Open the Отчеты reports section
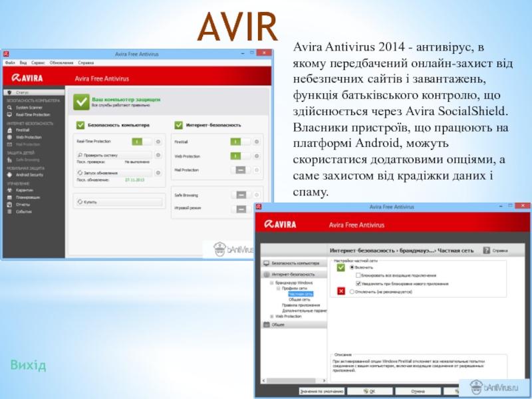Screen dimensions: 532x399 pyautogui.click(x=23, y=205)
